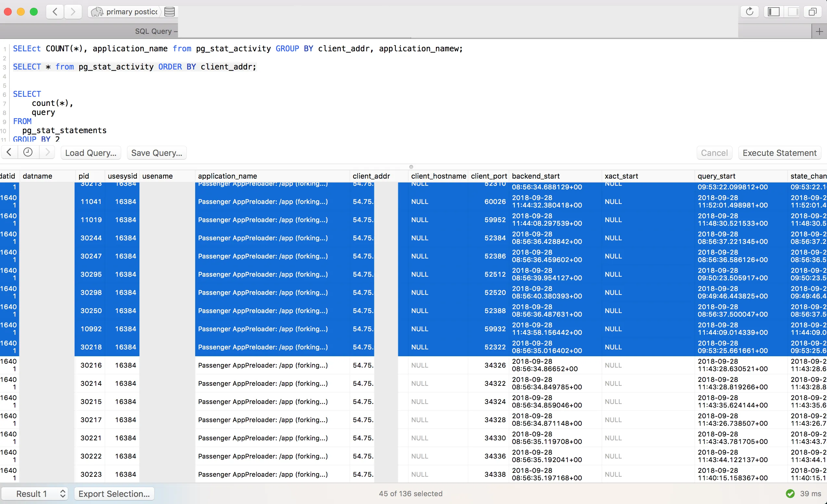Sort by usesysid column header
The width and height of the screenshot is (827, 504).
tap(122, 176)
